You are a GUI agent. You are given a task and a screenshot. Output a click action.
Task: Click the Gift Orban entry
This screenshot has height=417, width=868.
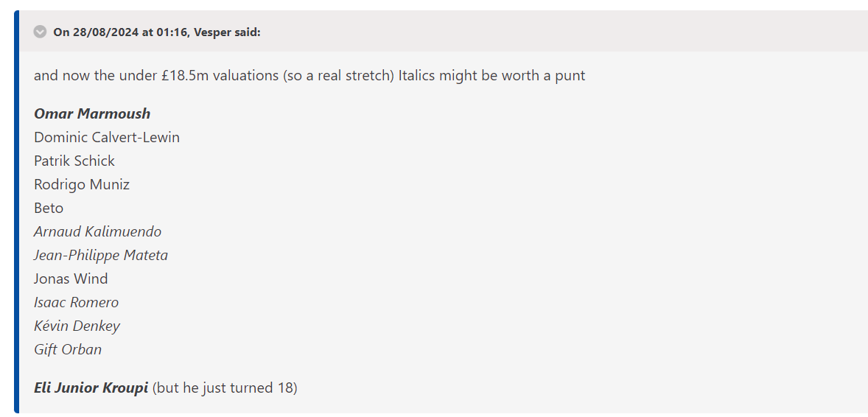(68, 349)
